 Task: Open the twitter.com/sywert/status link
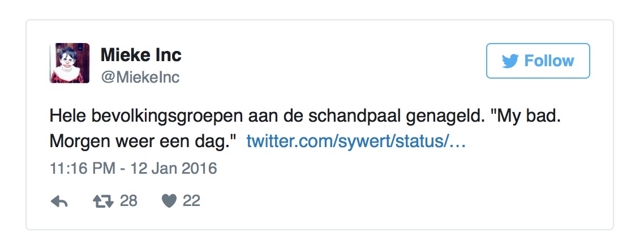pos(356,142)
